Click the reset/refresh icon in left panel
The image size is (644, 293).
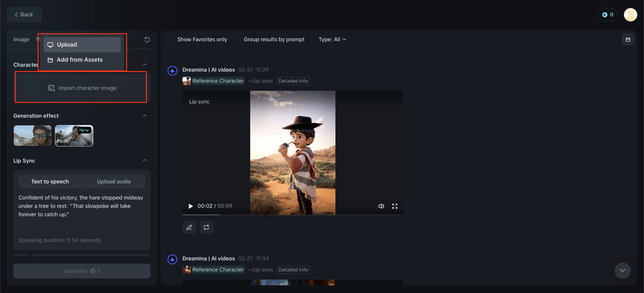(x=147, y=40)
